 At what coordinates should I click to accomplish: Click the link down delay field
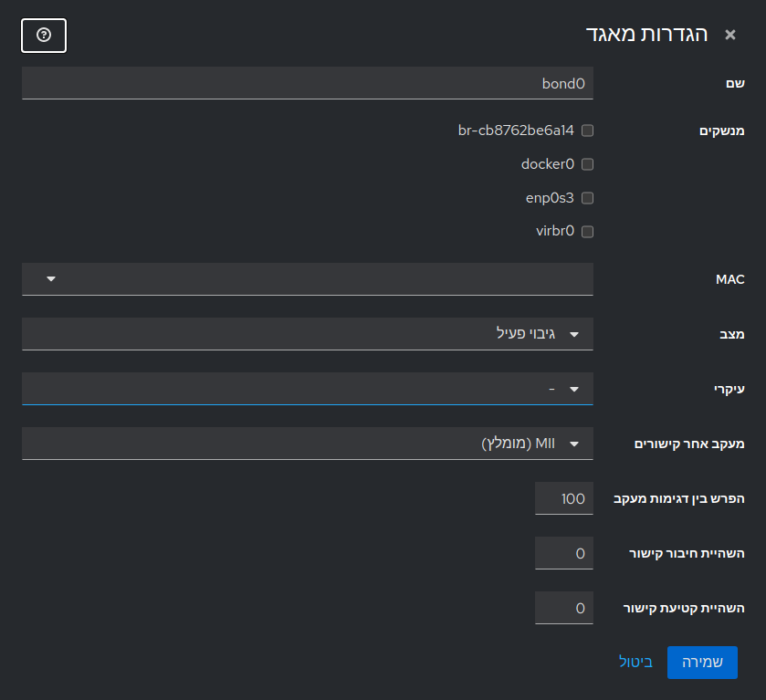(563, 608)
